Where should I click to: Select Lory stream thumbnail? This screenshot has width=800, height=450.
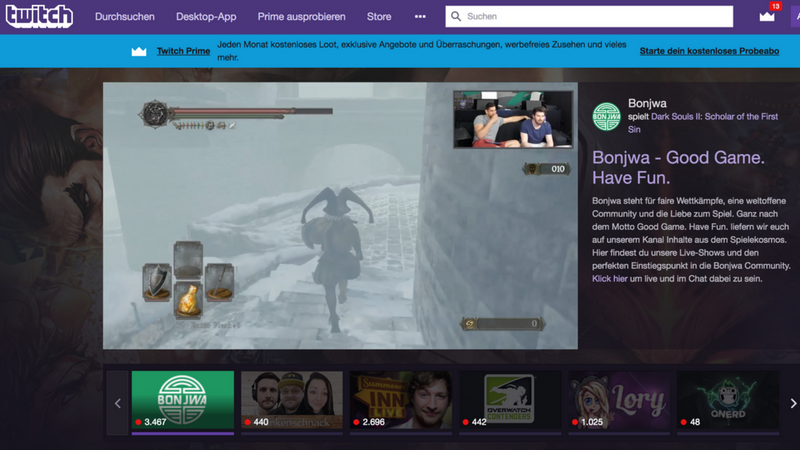[619, 400]
